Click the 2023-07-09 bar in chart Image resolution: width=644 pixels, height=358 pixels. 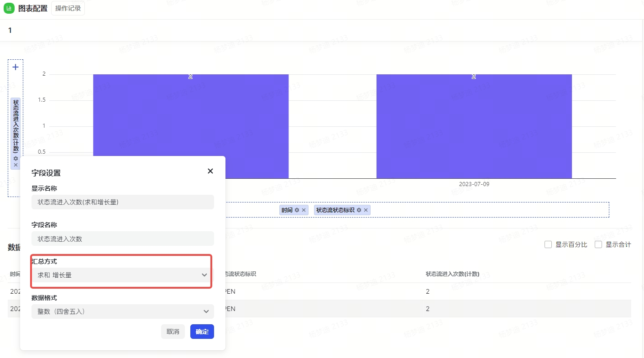474,126
